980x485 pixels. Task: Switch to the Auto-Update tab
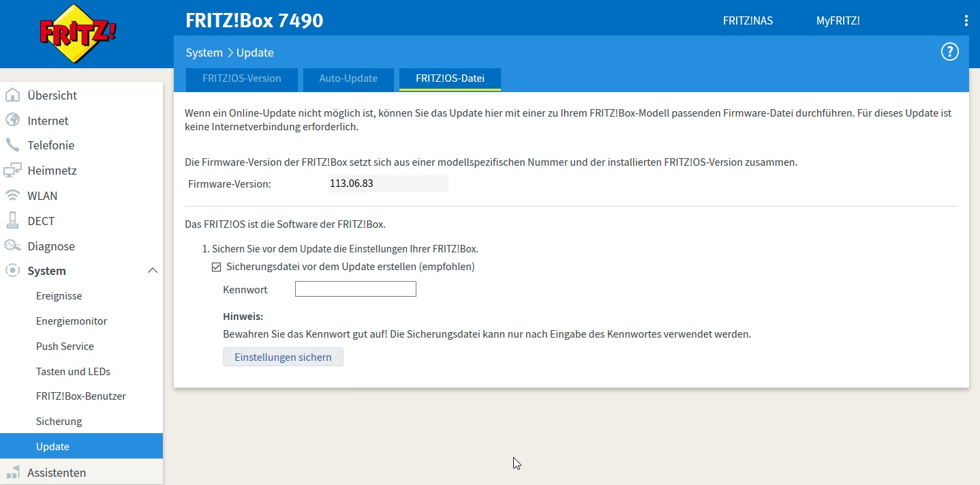(348, 78)
